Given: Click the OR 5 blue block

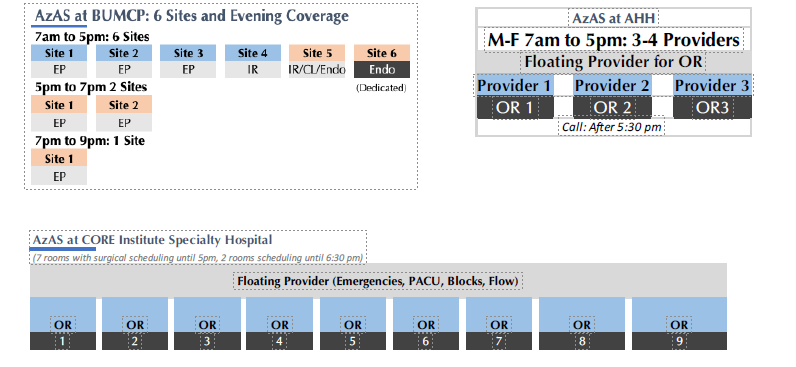Looking at the screenshot, I should coord(353,315).
